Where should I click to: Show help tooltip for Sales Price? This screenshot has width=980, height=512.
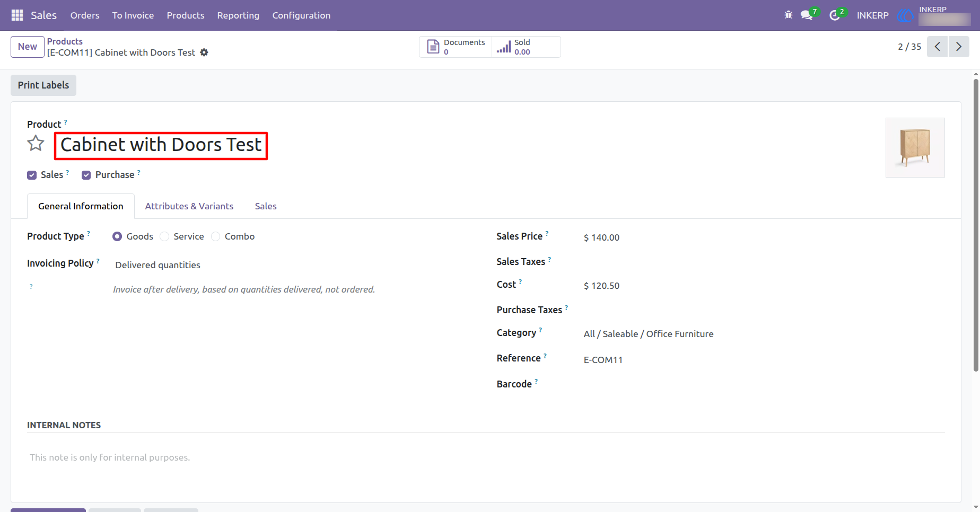coord(547,233)
